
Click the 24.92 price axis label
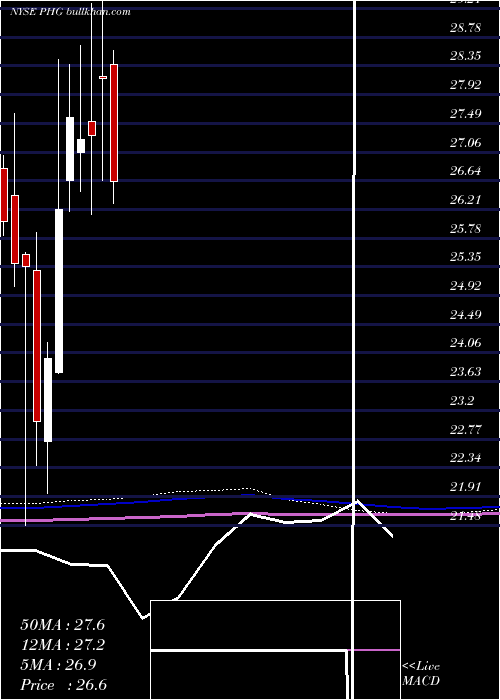[x=465, y=286]
